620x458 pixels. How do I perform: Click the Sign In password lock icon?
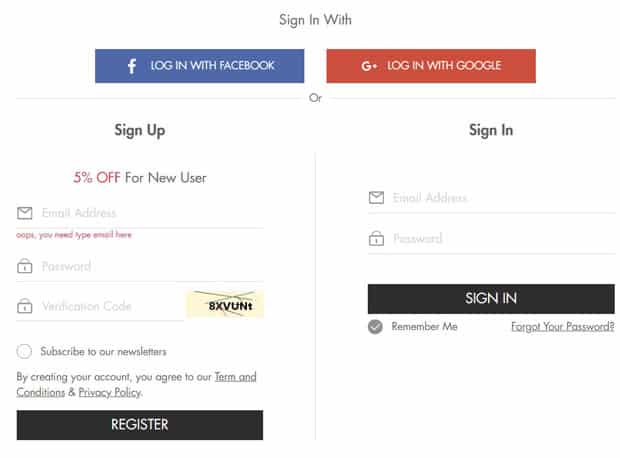click(376, 239)
